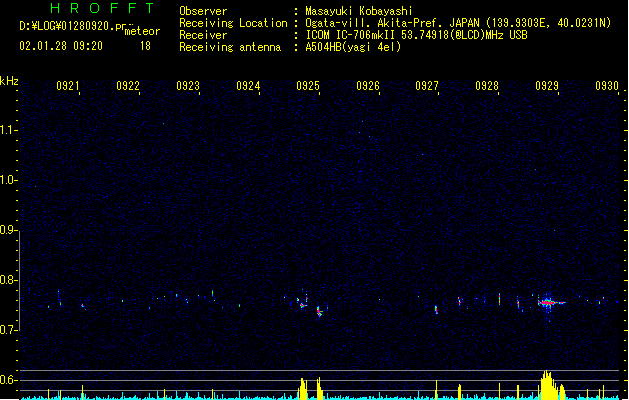Click the 0926 time marker
This screenshot has width=629, height=400.
point(368,86)
